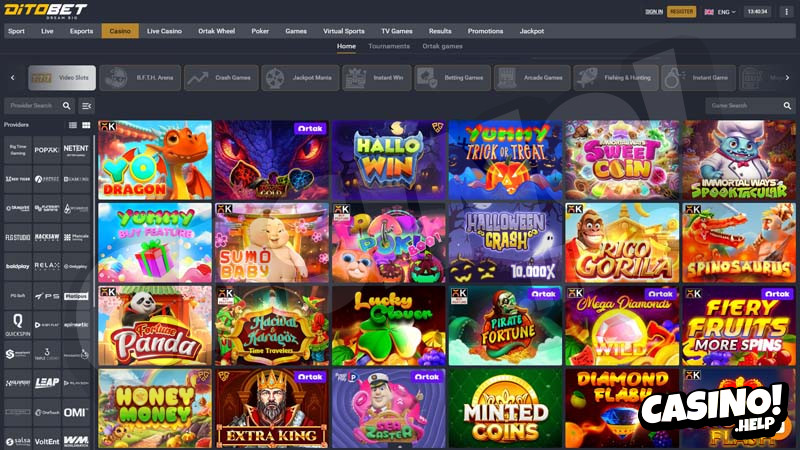Collapse the providers panel with the list-arrow icon

coord(86,106)
